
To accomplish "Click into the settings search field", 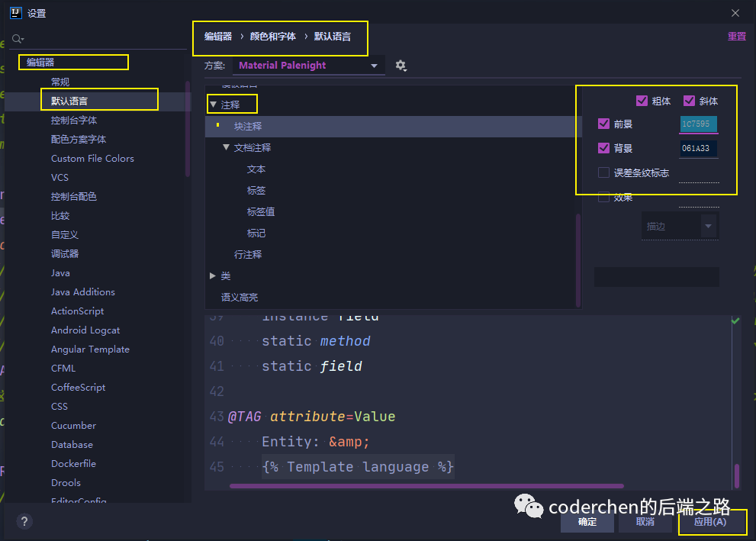I will (98, 39).
